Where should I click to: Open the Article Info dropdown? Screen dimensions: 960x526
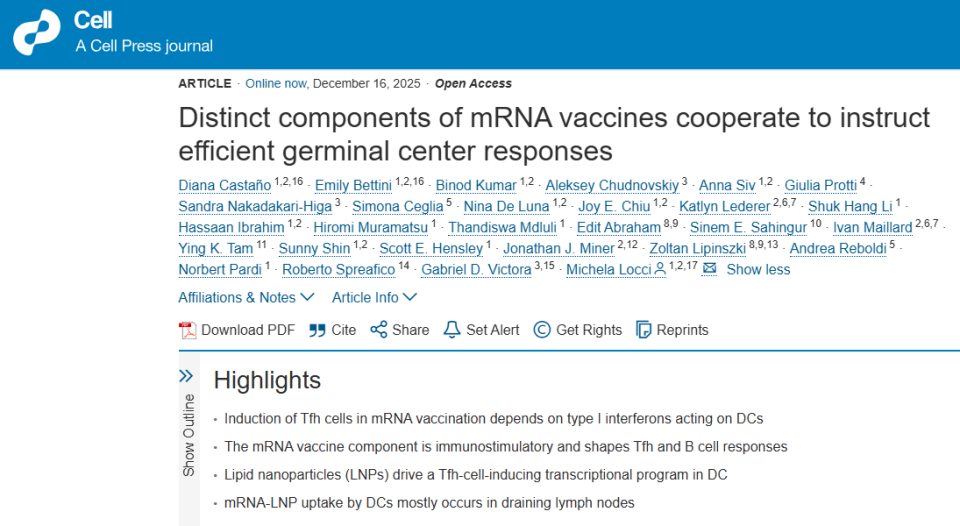(374, 298)
